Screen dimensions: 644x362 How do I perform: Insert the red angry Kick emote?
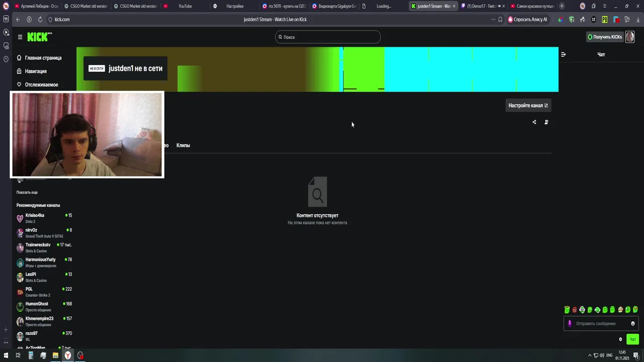(x=575, y=310)
